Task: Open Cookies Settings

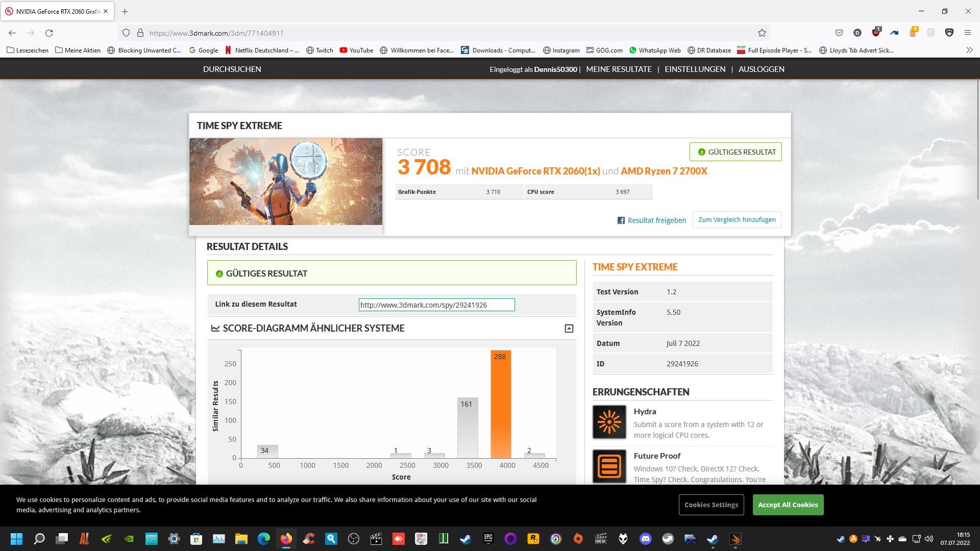Action: (711, 505)
